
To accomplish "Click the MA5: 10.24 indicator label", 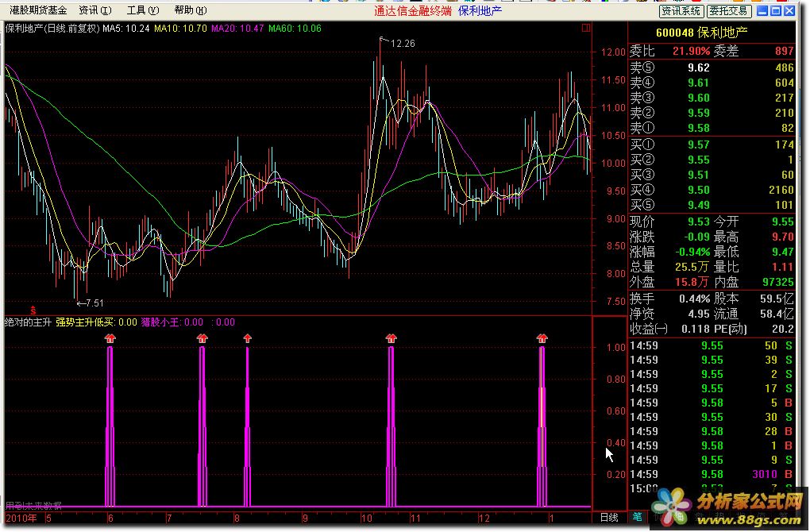I will tap(126, 29).
